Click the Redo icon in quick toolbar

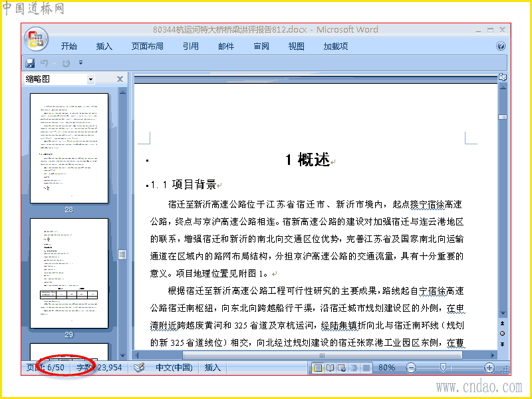pyautogui.click(x=66, y=63)
